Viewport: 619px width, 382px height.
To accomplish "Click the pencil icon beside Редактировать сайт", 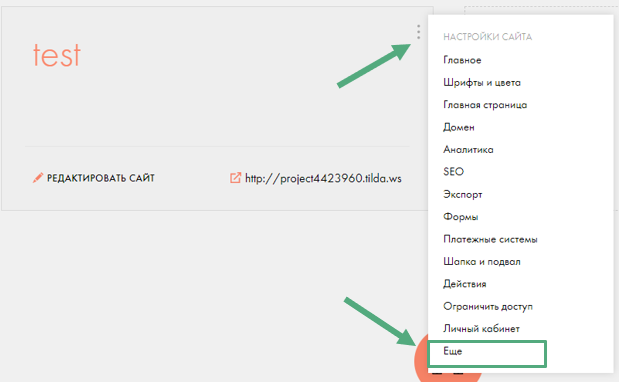I will coord(38,178).
